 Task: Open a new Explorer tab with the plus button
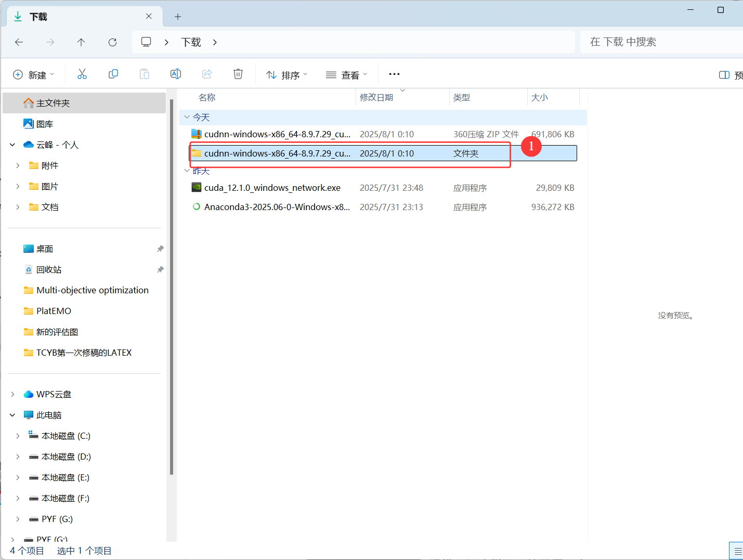pos(177,17)
